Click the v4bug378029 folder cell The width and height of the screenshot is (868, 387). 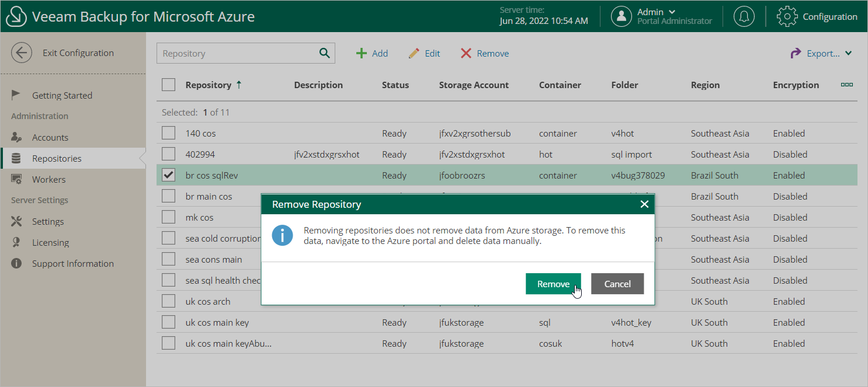coord(638,175)
